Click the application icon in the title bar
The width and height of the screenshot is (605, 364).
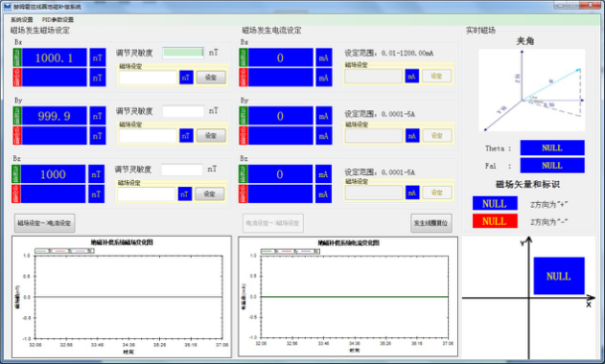click(7, 7)
